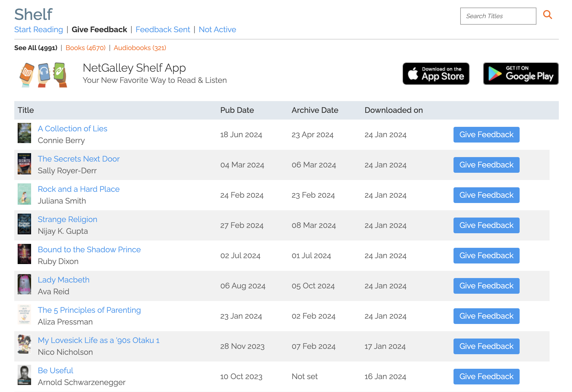
Task: Click The Secrets Next Door cover image
Action: pos(24,164)
